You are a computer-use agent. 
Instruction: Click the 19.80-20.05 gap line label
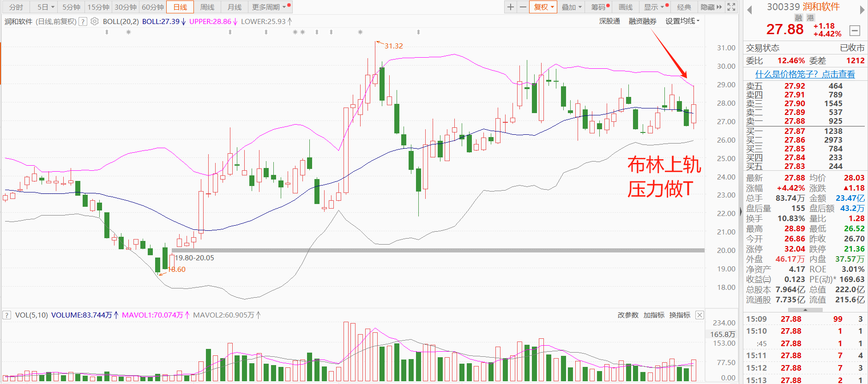point(194,258)
